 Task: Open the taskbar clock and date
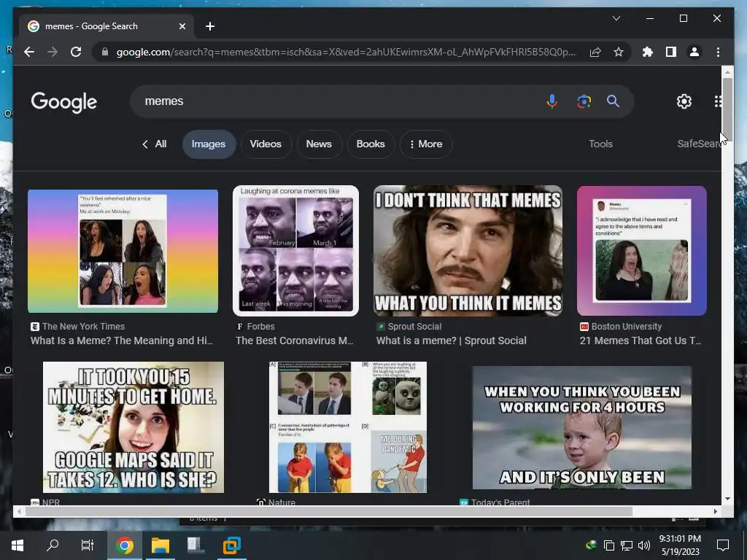(x=681, y=545)
